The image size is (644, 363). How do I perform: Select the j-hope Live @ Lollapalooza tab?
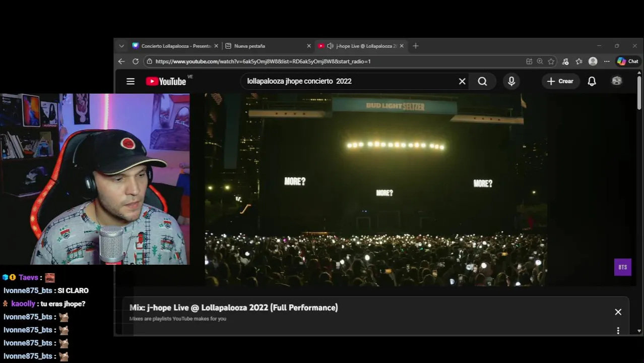pyautogui.click(x=361, y=46)
